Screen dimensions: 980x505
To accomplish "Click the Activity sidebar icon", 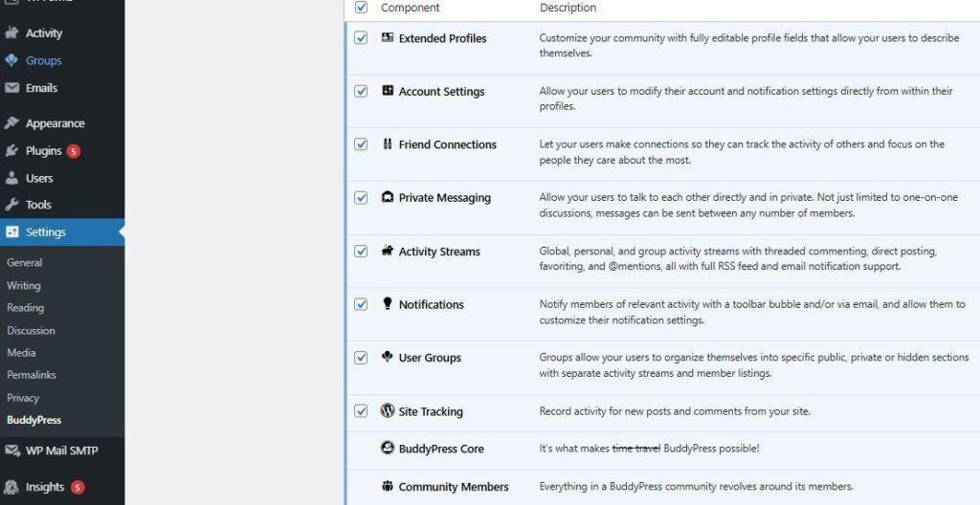I will 11,33.
